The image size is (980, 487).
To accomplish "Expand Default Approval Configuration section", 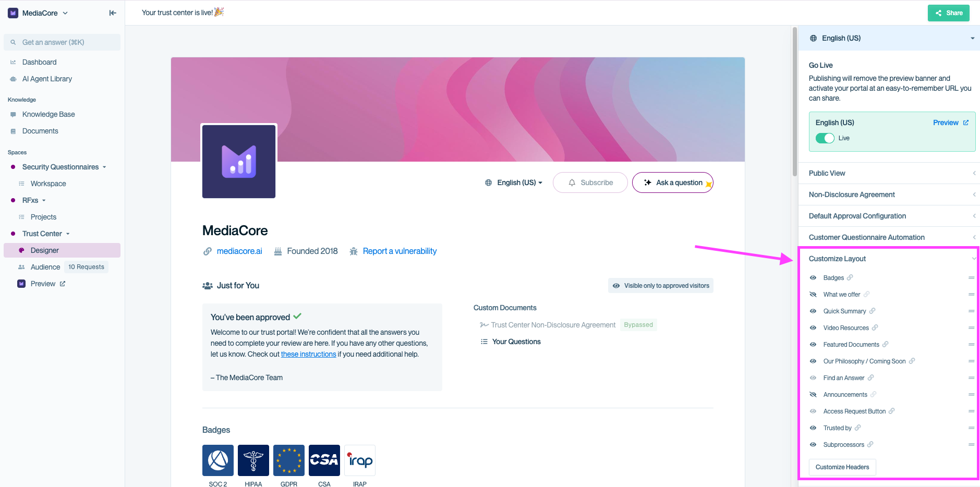I will coord(889,216).
